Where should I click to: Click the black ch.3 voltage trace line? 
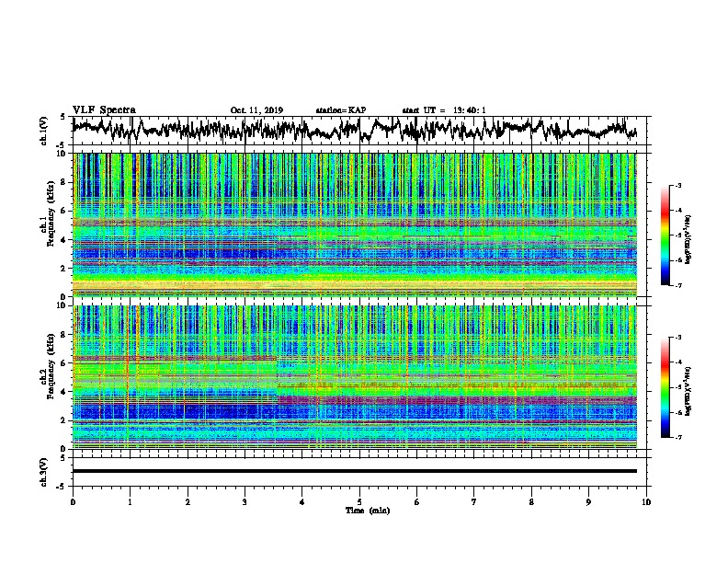[x=355, y=471]
